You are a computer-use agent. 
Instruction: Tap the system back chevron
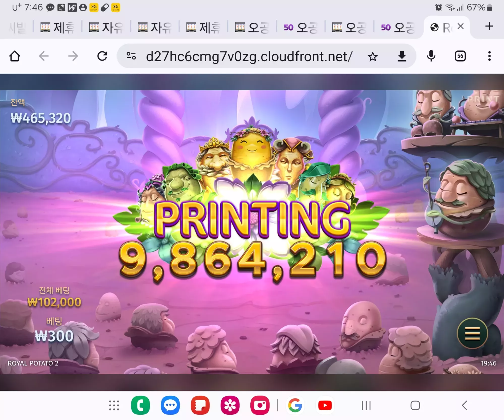coord(464,406)
